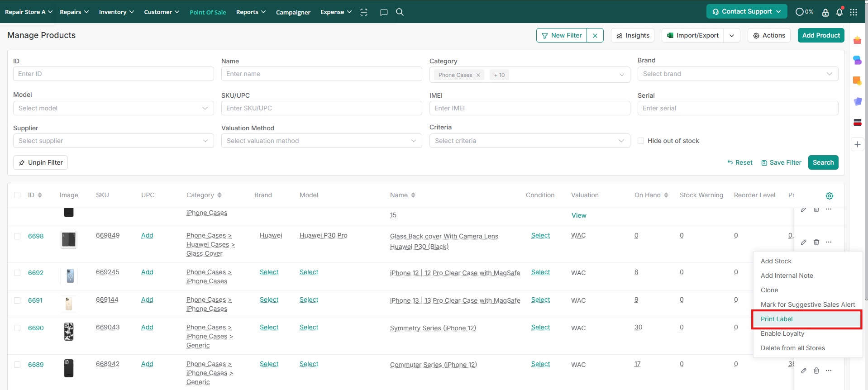Open the Select criteria dropdown
The height and width of the screenshot is (390, 868).
(x=529, y=141)
